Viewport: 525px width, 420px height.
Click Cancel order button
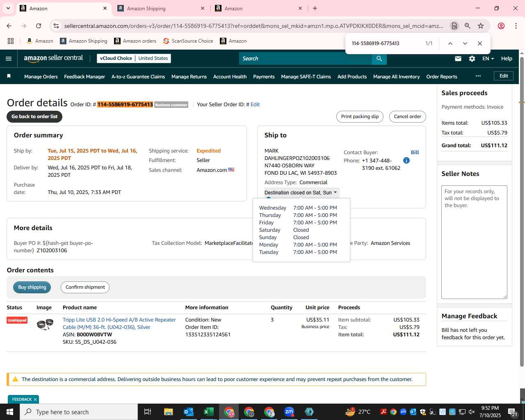click(407, 116)
